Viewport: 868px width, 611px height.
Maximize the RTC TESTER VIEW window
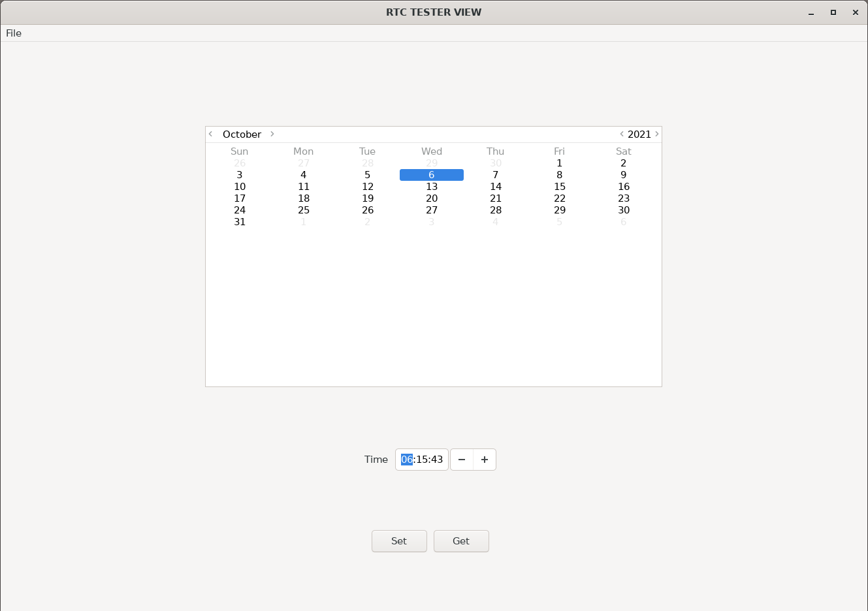[833, 12]
